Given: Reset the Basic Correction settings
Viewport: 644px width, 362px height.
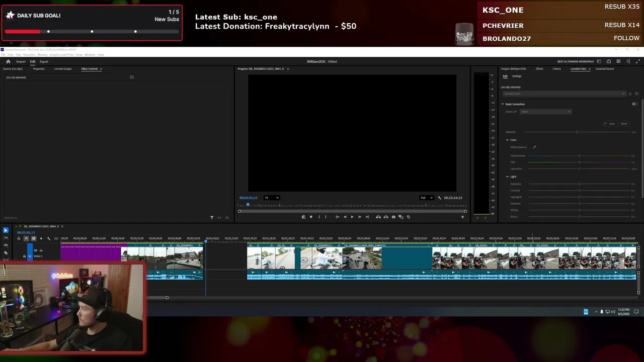Looking at the screenshot, I should click(x=624, y=124).
